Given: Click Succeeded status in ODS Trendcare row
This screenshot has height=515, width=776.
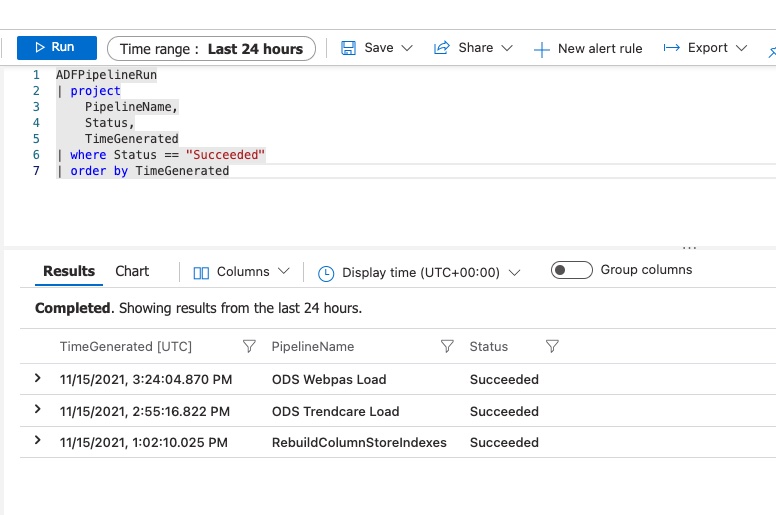Looking at the screenshot, I should point(504,411).
